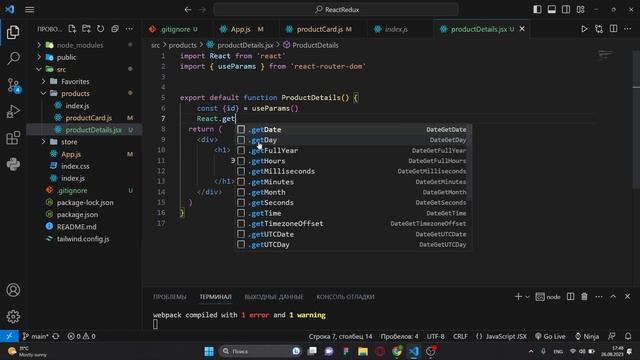The image size is (640, 360).
Task: Expand the Favorites folder
Action: 44,81
